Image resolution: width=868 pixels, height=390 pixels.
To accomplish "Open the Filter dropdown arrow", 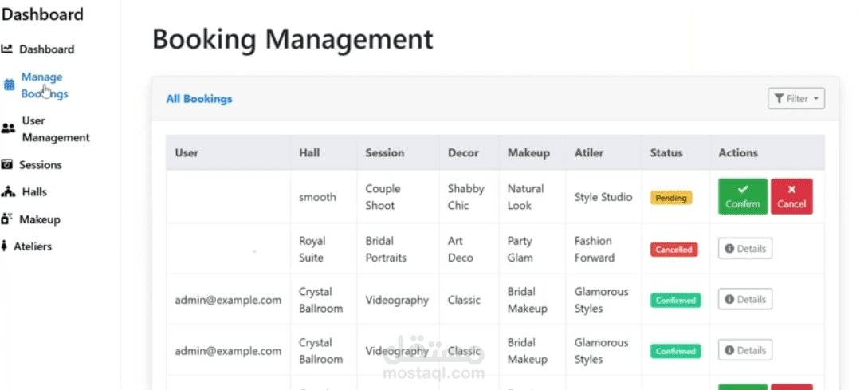I will pos(816,99).
